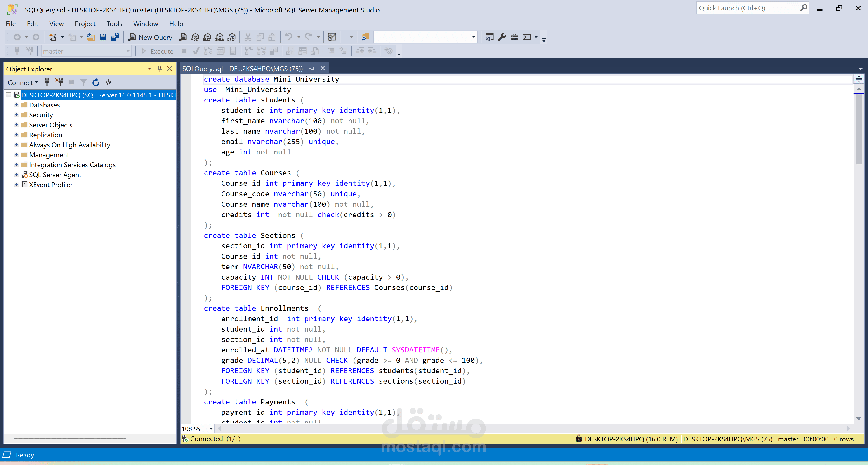Click the New Query button
Viewport: 868px width, 465px height.
tap(150, 37)
